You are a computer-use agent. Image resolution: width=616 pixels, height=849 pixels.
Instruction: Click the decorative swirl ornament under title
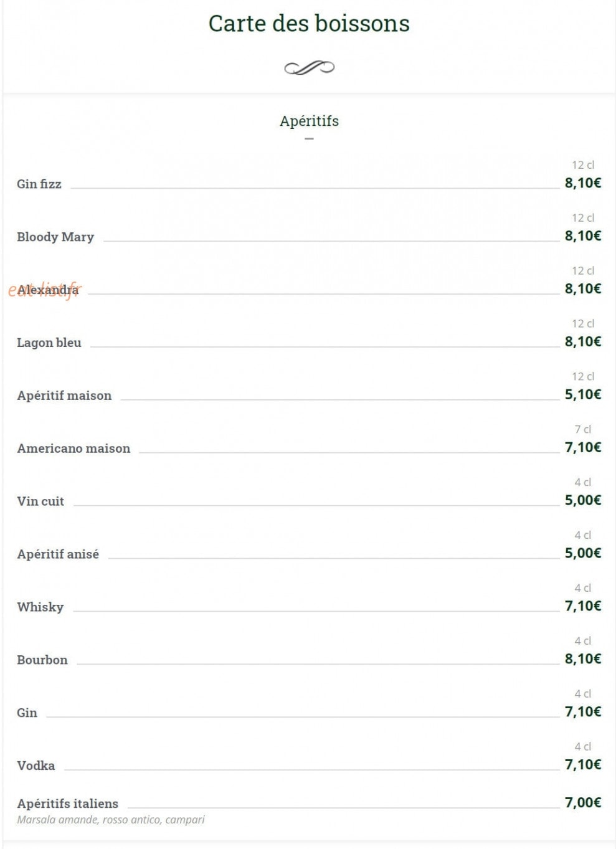309,67
